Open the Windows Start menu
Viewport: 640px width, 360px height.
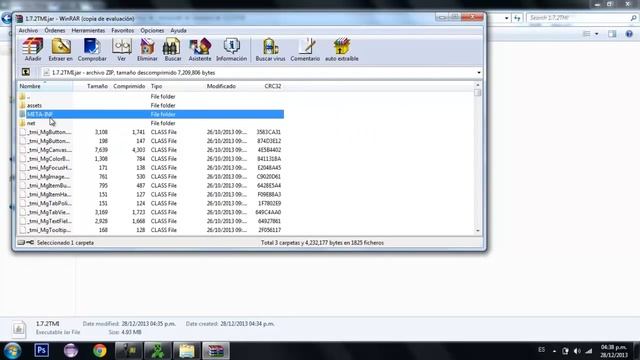coord(12,351)
